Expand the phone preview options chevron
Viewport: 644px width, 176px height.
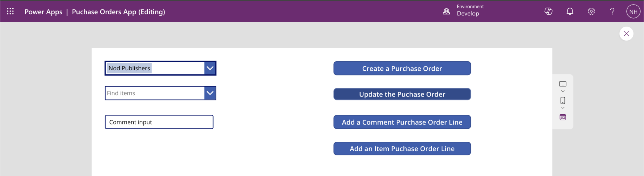563,108
